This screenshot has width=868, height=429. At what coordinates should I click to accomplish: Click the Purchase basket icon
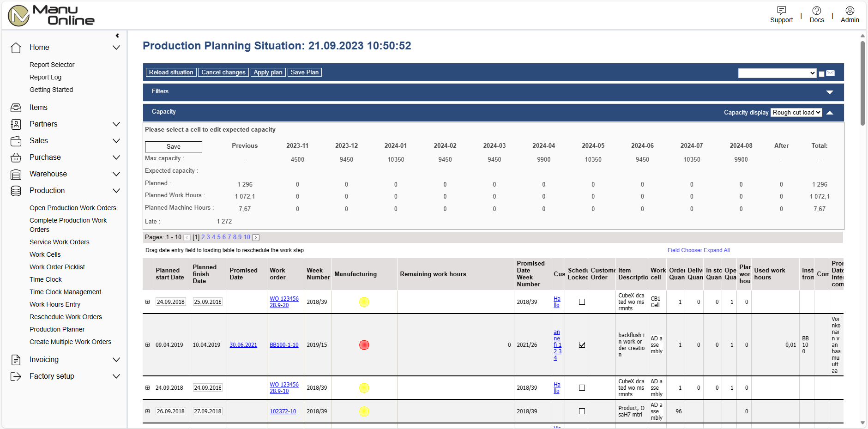pyautogui.click(x=16, y=157)
